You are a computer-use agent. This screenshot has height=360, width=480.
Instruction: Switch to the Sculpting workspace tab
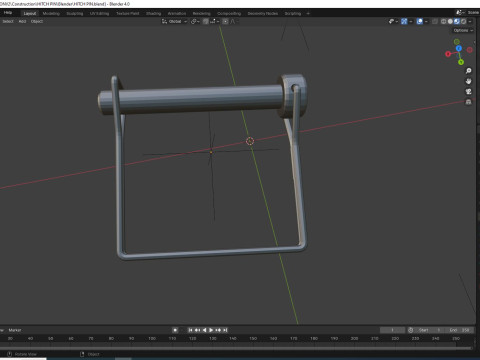coord(75,13)
